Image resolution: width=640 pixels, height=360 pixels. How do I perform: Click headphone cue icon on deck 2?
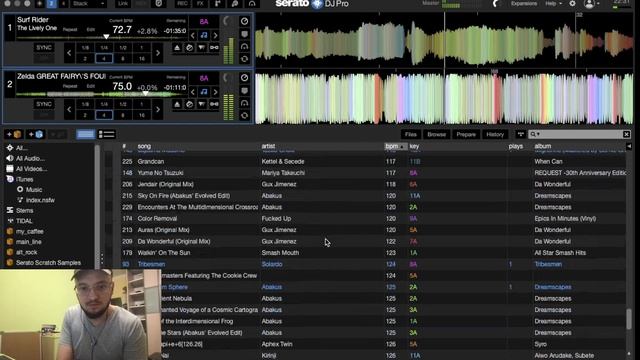point(244,103)
